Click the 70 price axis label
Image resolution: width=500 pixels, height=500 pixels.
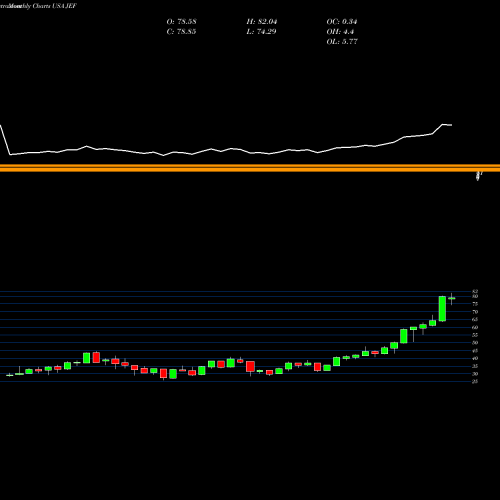(x=475, y=312)
